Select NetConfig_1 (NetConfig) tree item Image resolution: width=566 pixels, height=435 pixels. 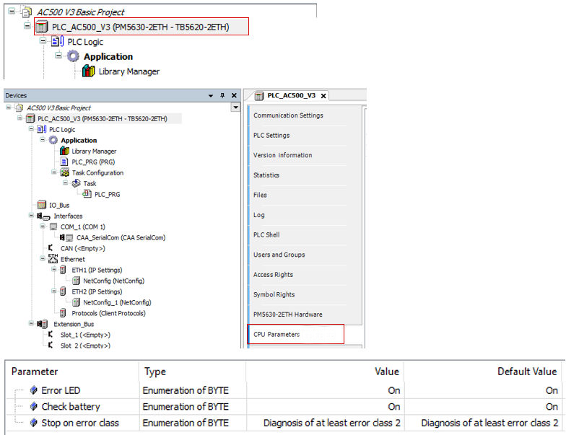point(117,302)
